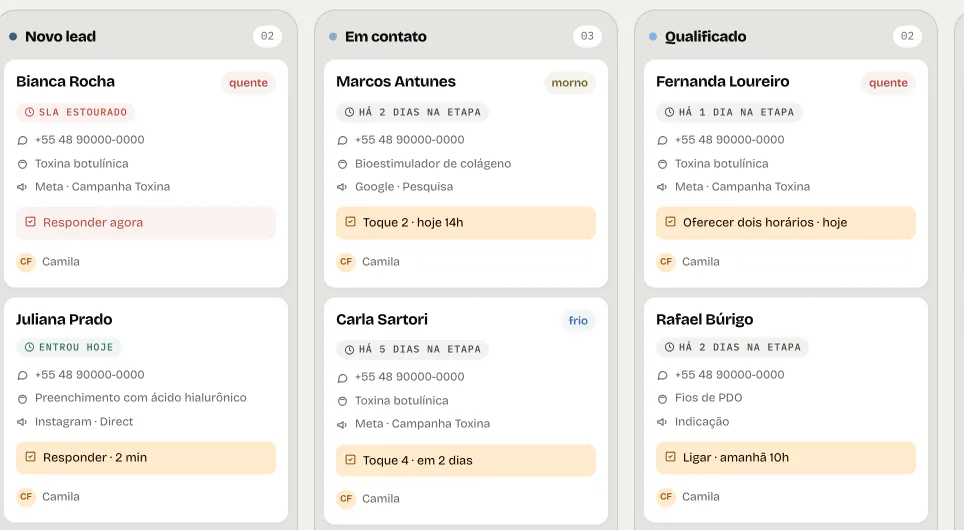Click the chat icon on Carla Sartori's card

pyautogui.click(x=342, y=378)
